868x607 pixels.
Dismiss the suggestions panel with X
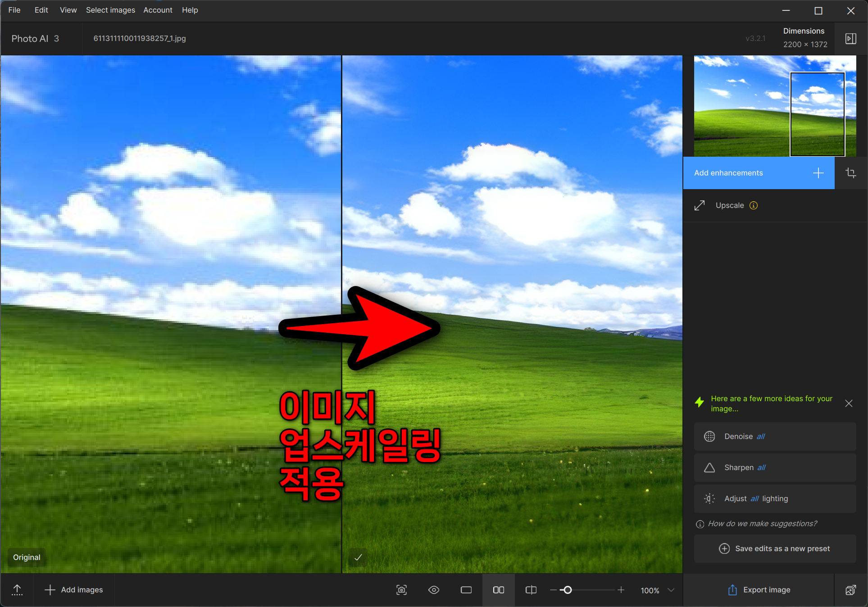[x=849, y=403]
